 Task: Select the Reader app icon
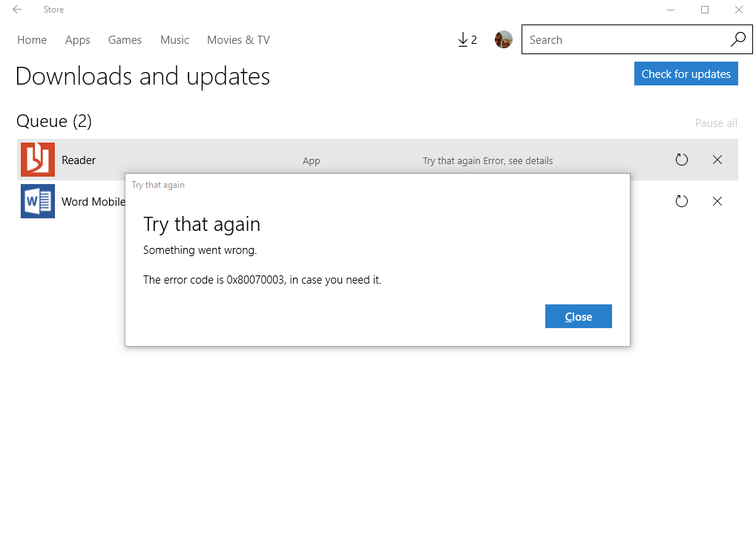point(38,160)
